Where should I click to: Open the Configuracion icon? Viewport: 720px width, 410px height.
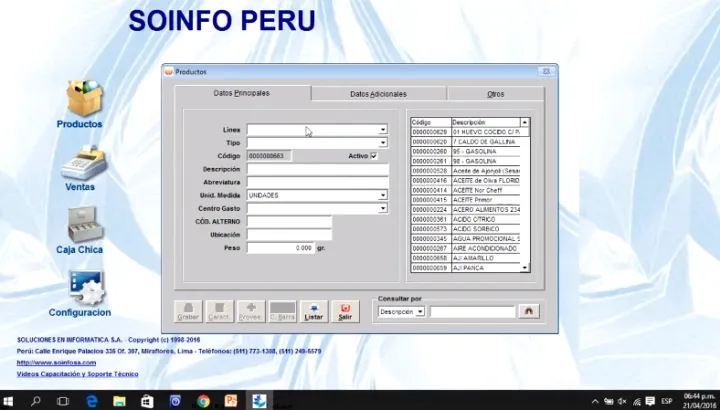pos(87,287)
